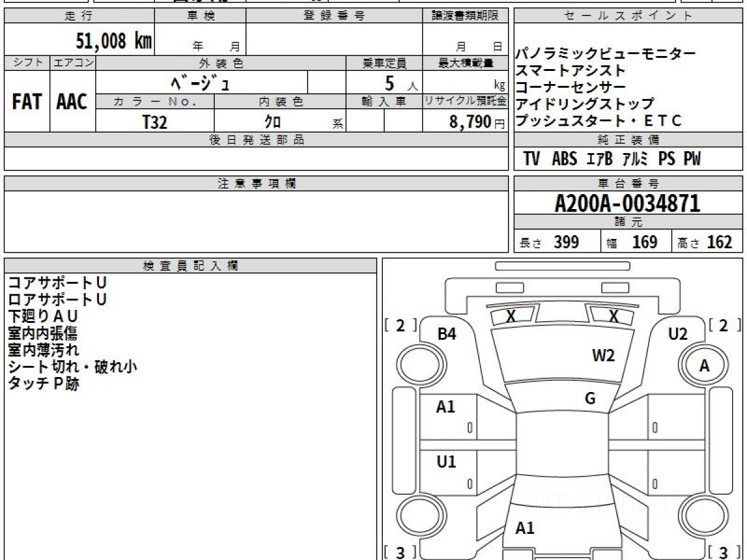Click the コーナーセンサー line
Image resolution: width=747 pixels, height=560 pixels.
(570, 88)
